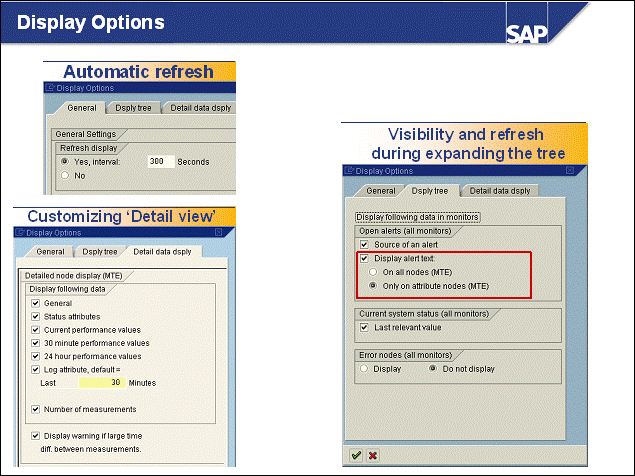Image resolution: width=635 pixels, height=476 pixels.
Task: Open the Dsply tree tab in the Automatic refresh dialog
Action: click(133, 108)
